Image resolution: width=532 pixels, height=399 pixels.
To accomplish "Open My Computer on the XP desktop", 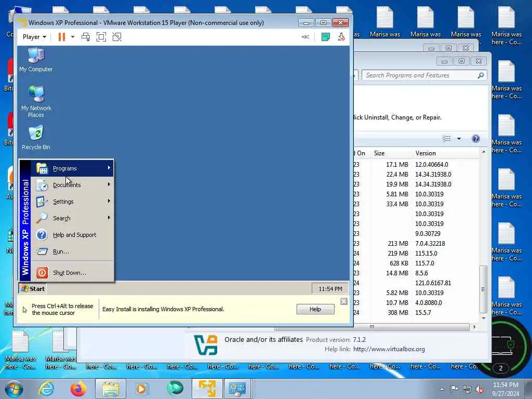I will click(36, 60).
